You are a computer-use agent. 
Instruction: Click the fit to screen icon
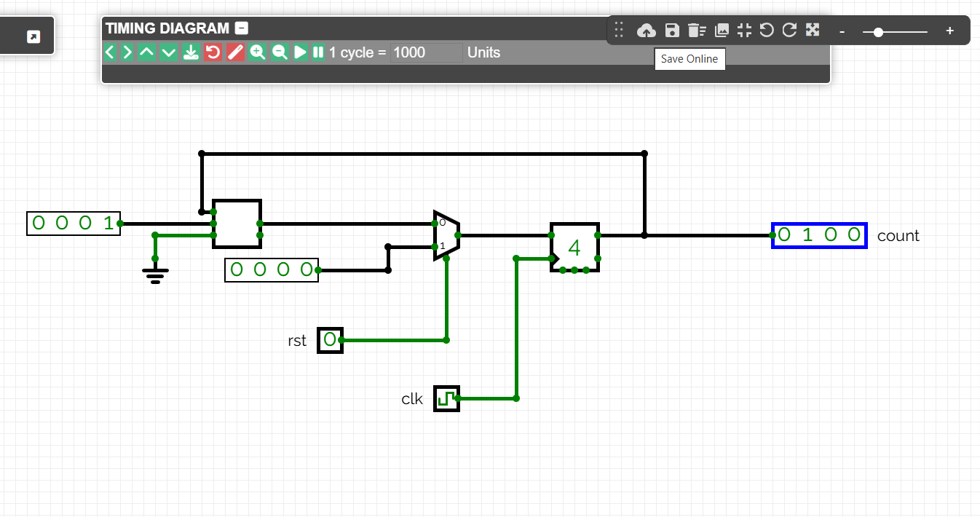[x=744, y=31]
